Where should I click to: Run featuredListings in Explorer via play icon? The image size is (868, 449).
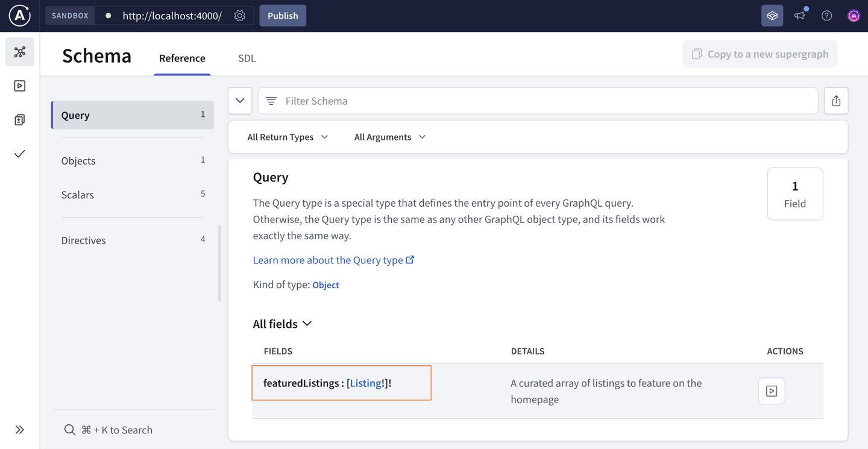point(771,391)
